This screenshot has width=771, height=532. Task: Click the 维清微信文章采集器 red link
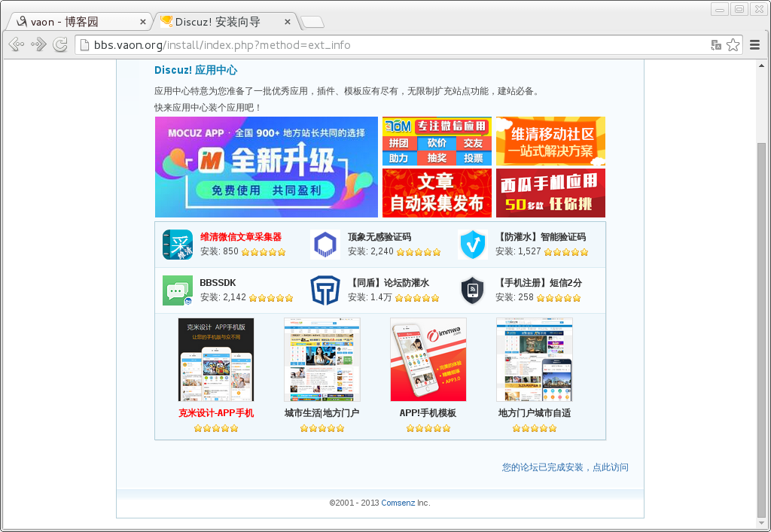241,237
